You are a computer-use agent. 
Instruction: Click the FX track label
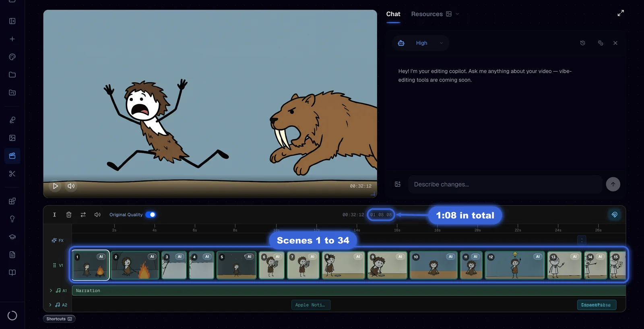(x=58, y=240)
